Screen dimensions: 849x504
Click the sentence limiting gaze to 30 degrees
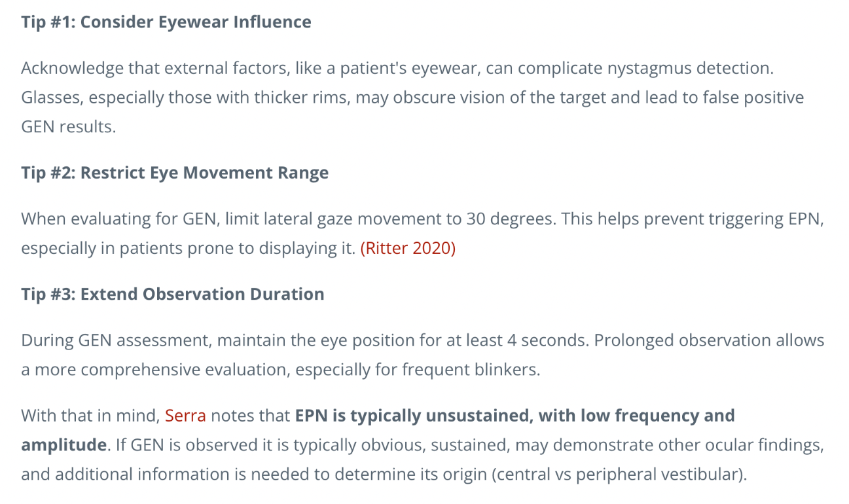[x=288, y=219]
